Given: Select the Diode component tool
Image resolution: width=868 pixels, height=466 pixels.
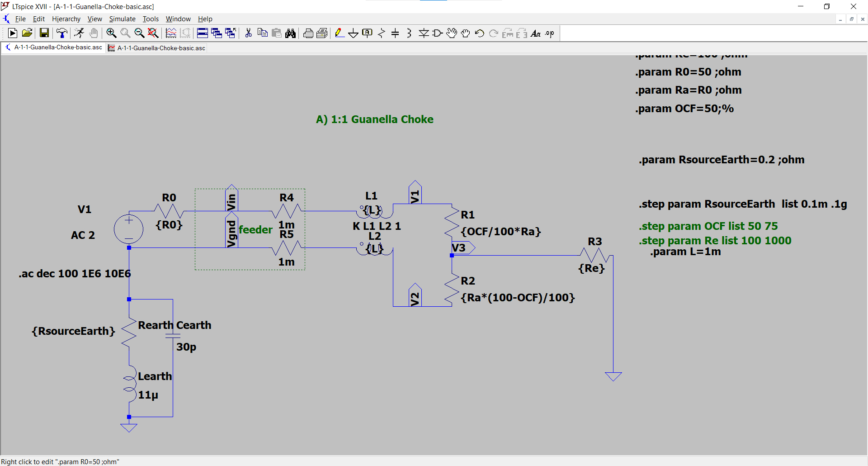Looking at the screenshot, I should 424,33.
